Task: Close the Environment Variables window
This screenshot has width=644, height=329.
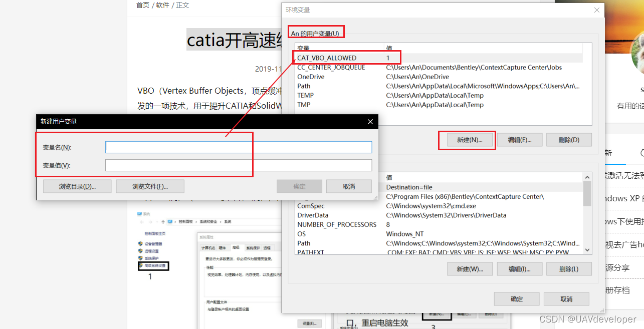Action: click(596, 10)
